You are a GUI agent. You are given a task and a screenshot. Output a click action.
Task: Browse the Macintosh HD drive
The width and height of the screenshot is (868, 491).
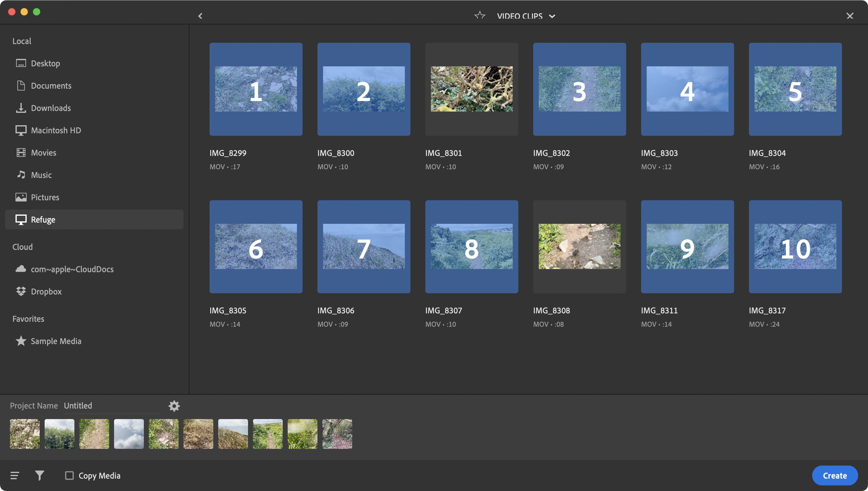pyautogui.click(x=94, y=130)
